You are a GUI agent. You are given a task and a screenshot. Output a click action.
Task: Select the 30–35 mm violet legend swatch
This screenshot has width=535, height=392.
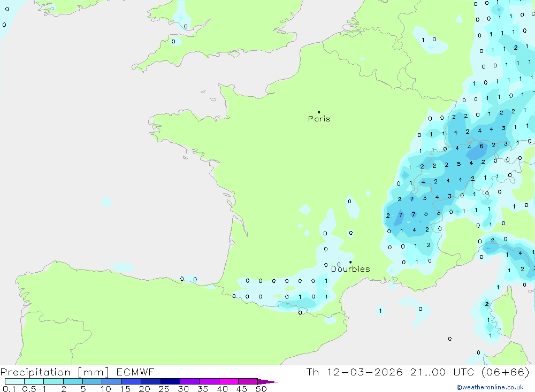(x=189, y=381)
